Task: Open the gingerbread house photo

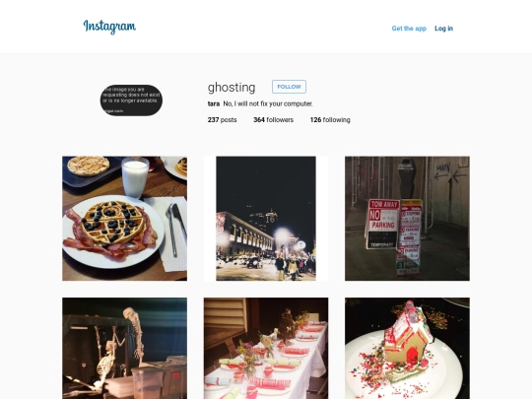Action: click(407, 349)
